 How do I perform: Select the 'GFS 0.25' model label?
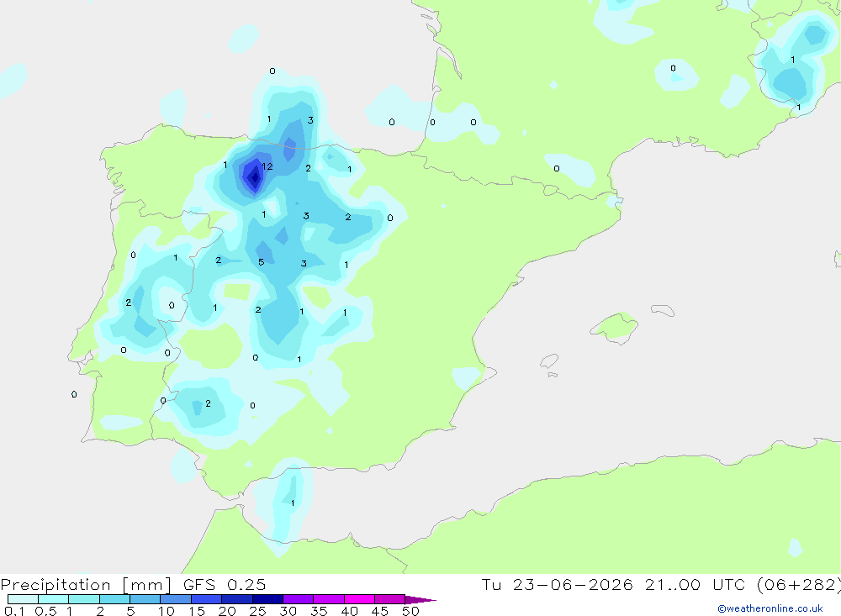pyautogui.click(x=225, y=585)
